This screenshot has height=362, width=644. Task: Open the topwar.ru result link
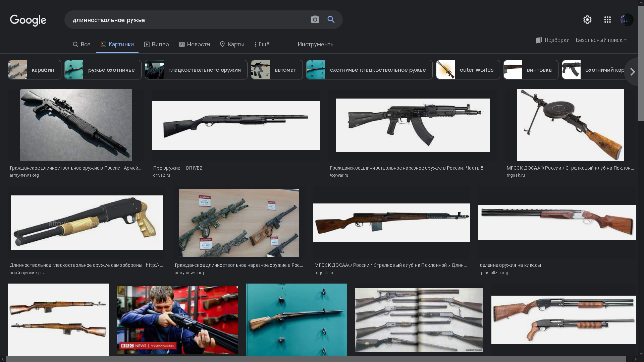(x=339, y=175)
